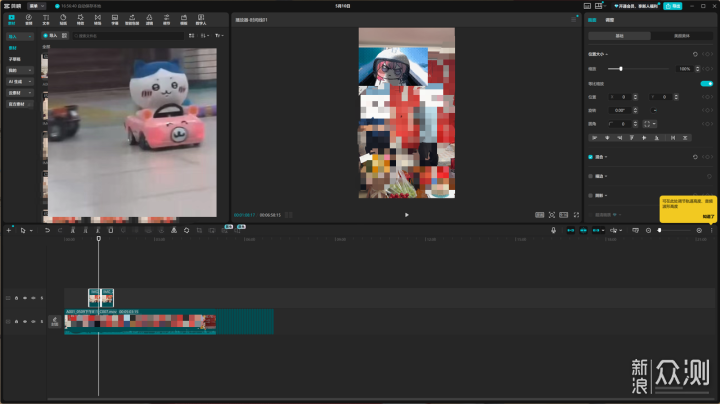Uncheck the 混合 blend checkbox
The height and width of the screenshot is (404, 720).
click(x=591, y=157)
